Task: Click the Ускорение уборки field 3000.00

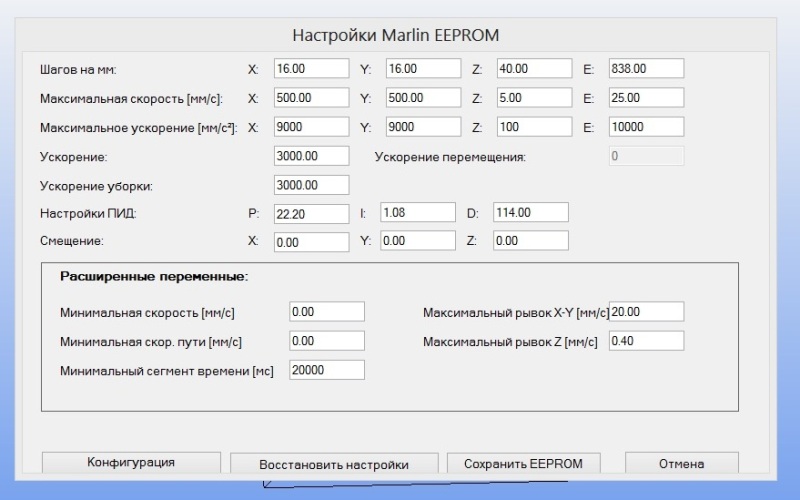Action: tap(311, 185)
